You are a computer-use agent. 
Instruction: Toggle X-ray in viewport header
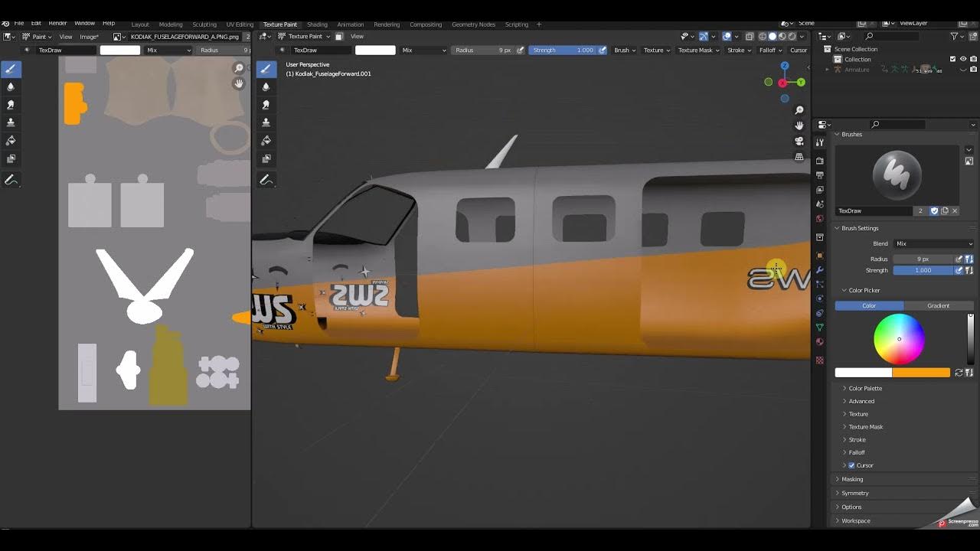point(750,36)
